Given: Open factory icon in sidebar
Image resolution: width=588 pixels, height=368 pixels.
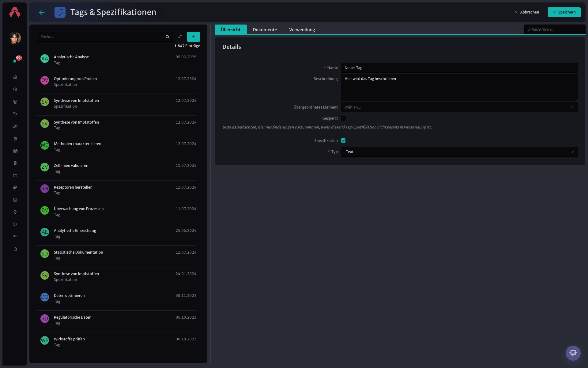Looking at the screenshot, I should pyautogui.click(x=15, y=175).
